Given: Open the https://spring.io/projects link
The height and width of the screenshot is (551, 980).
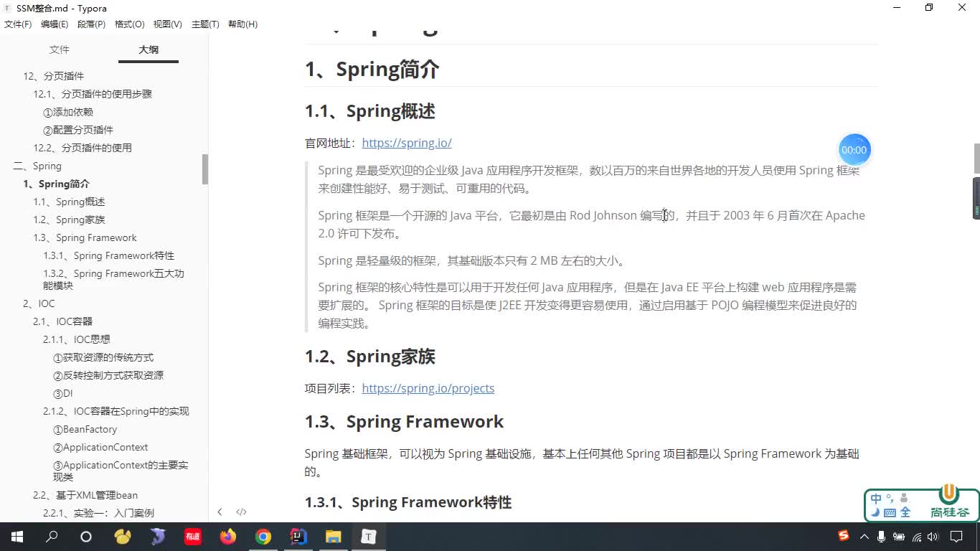Looking at the screenshot, I should click(x=428, y=388).
